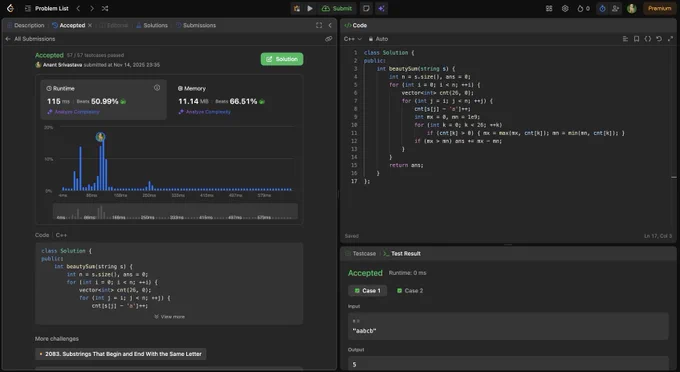Collapse the left panel with chevron
The image size is (680, 372).
tap(330, 25)
